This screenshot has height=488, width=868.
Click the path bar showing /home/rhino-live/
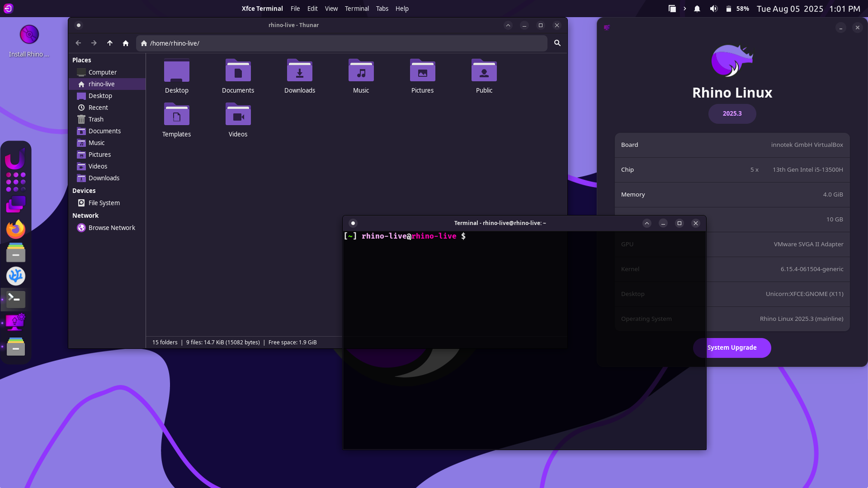[342, 43]
